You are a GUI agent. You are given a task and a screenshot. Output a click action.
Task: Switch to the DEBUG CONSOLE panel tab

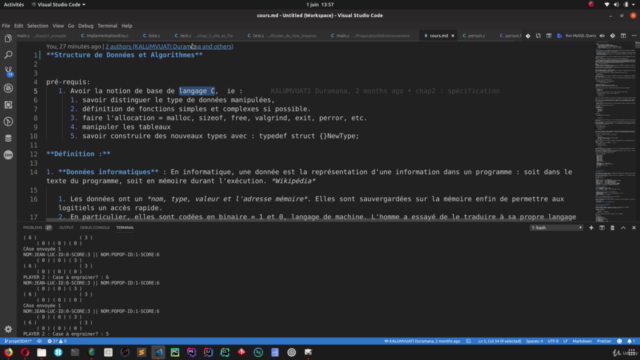pyautogui.click(x=95, y=228)
